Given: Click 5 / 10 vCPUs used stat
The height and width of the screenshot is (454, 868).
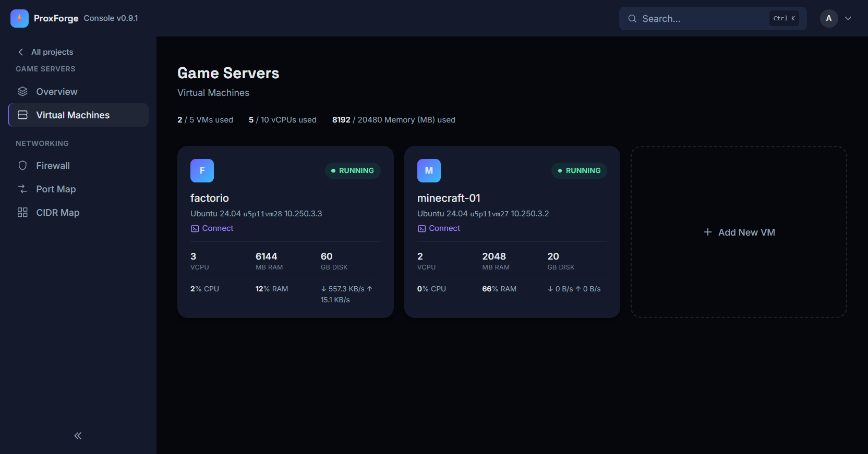Looking at the screenshot, I should (282, 120).
